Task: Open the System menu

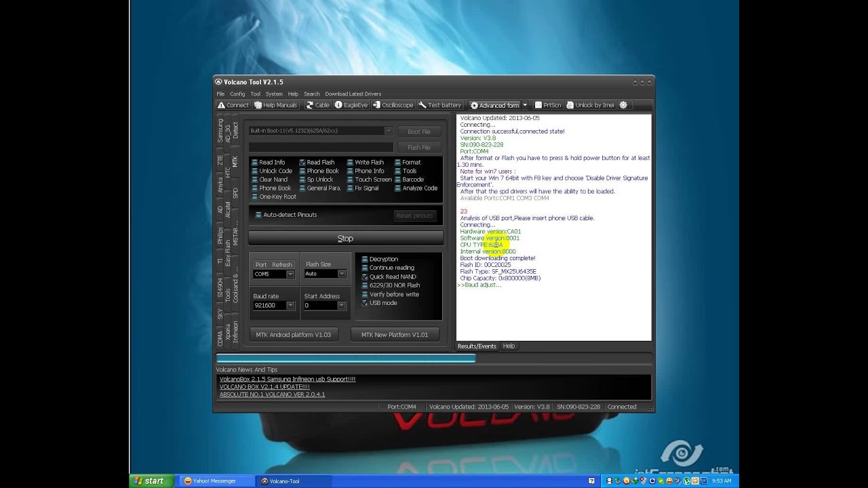Action: pos(274,94)
